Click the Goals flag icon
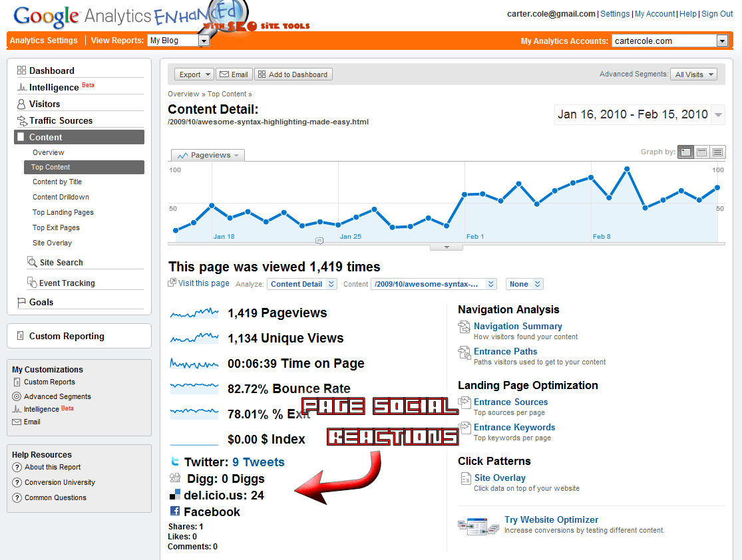742x560 pixels. pyautogui.click(x=21, y=302)
